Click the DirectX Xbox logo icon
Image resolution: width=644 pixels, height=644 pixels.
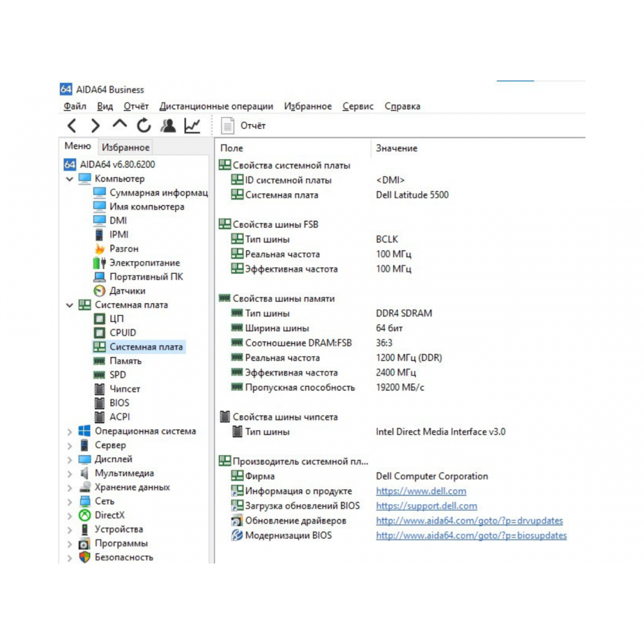pos(84,515)
